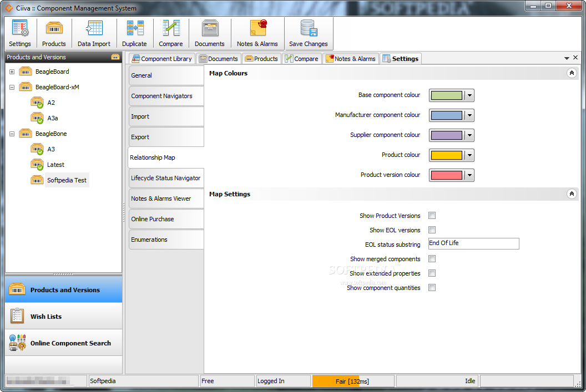Open Component Navigators settings page
This screenshot has width=586, height=392.
[x=166, y=96]
